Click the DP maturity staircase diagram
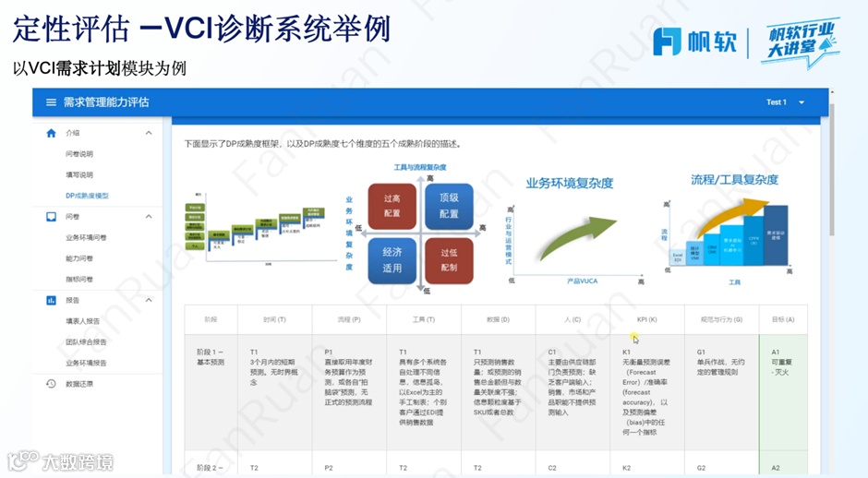Image resolution: width=868 pixels, height=478 pixels. [260, 230]
